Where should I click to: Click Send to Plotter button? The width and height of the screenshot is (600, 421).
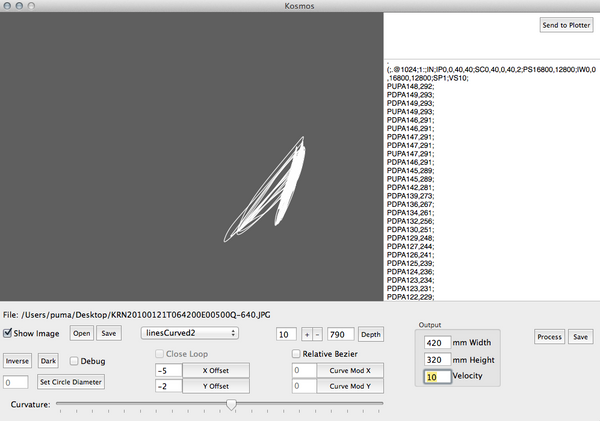click(566, 25)
